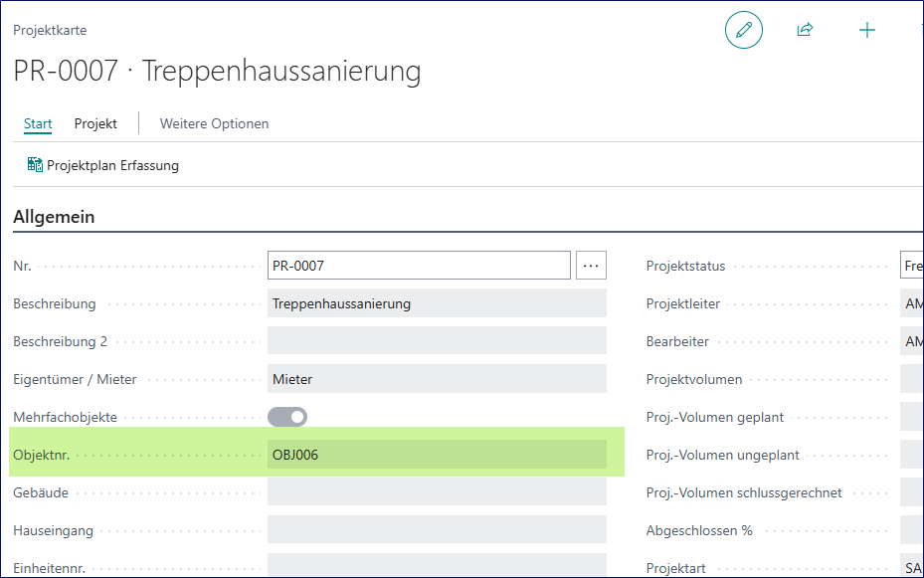The image size is (924, 578).
Task: Select the Objektnr. field OBJ006
Action: click(x=436, y=455)
